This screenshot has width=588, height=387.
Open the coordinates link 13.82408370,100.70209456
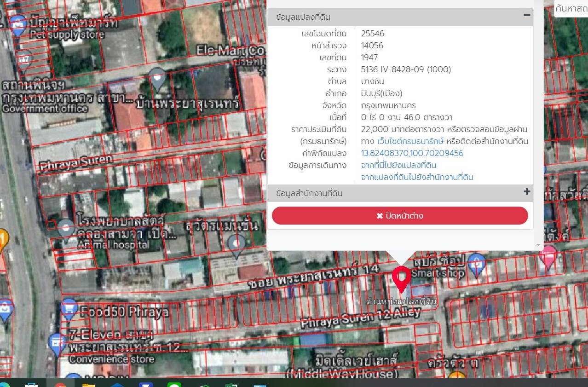(412, 153)
